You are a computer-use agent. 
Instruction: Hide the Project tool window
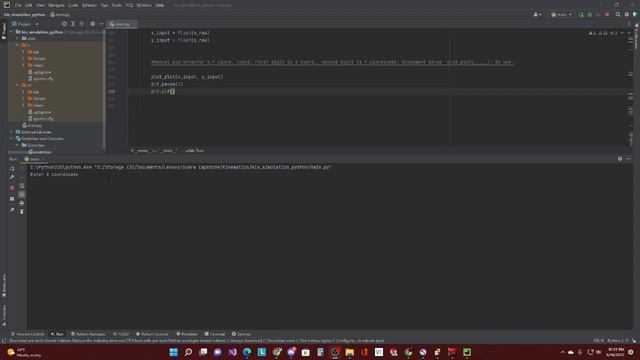point(101,24)
